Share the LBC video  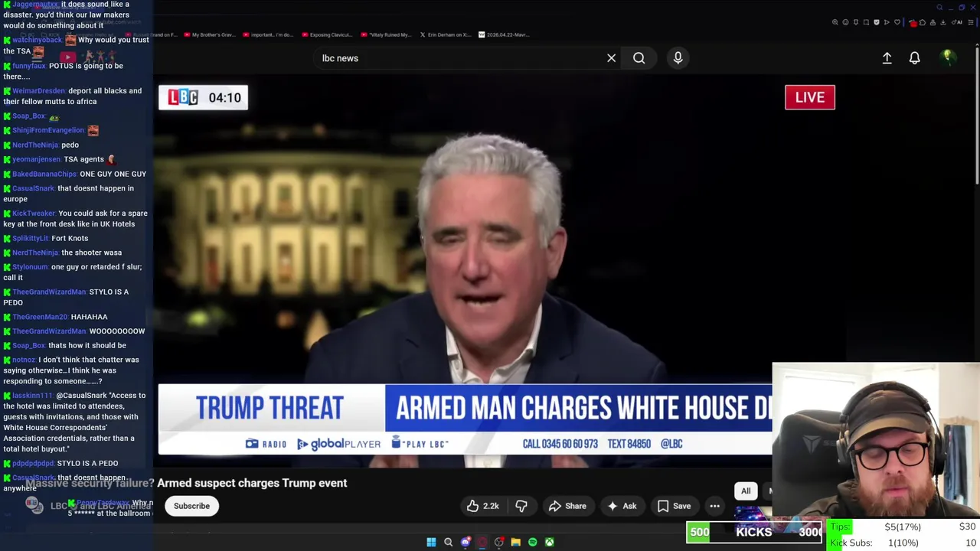[x=567, y=506]
